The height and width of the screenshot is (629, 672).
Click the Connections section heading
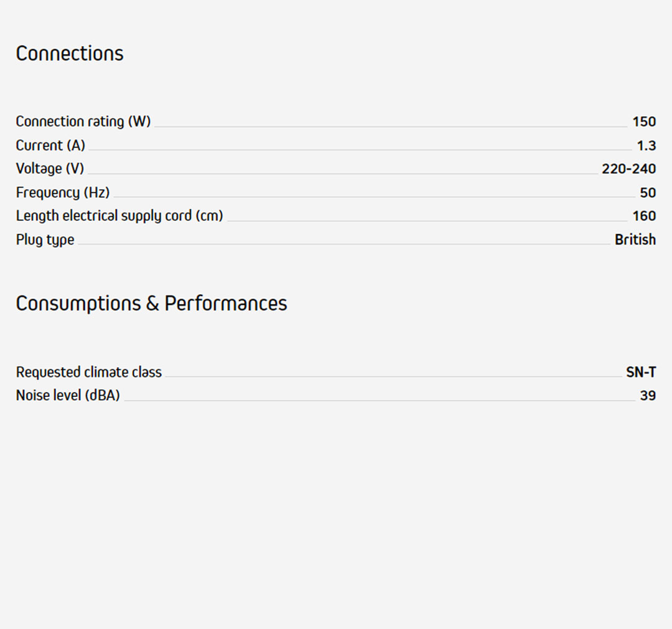coord(70,54)
